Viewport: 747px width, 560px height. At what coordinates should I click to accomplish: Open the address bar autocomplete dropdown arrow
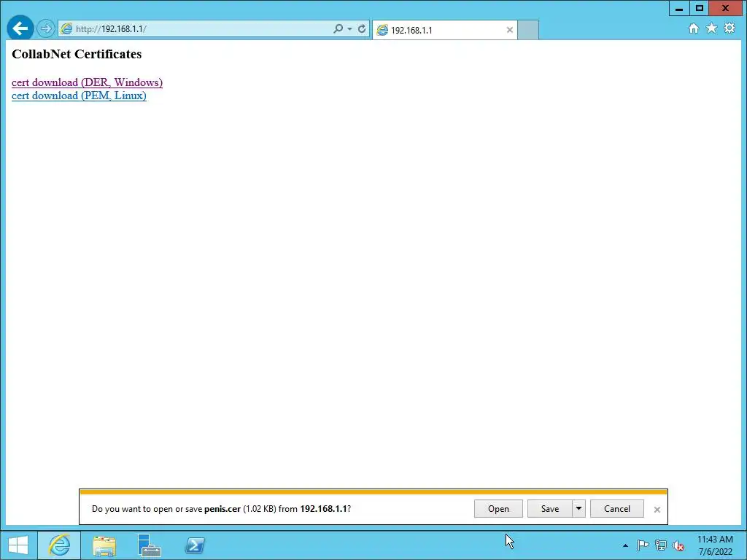click(x=349, y=28)
